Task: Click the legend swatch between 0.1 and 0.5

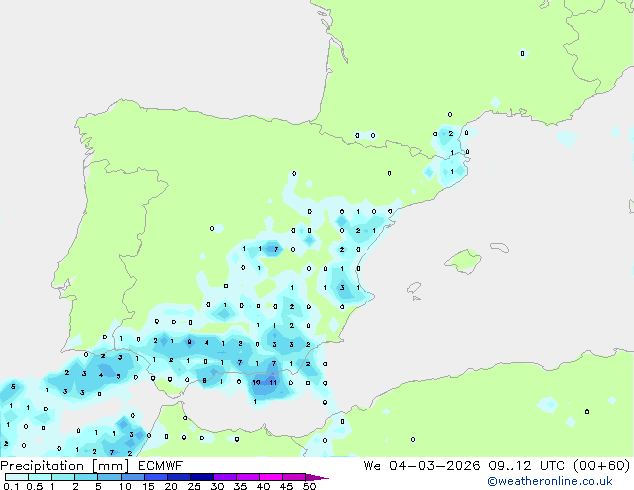Action: pyautogui.click(x=17, y=477)
